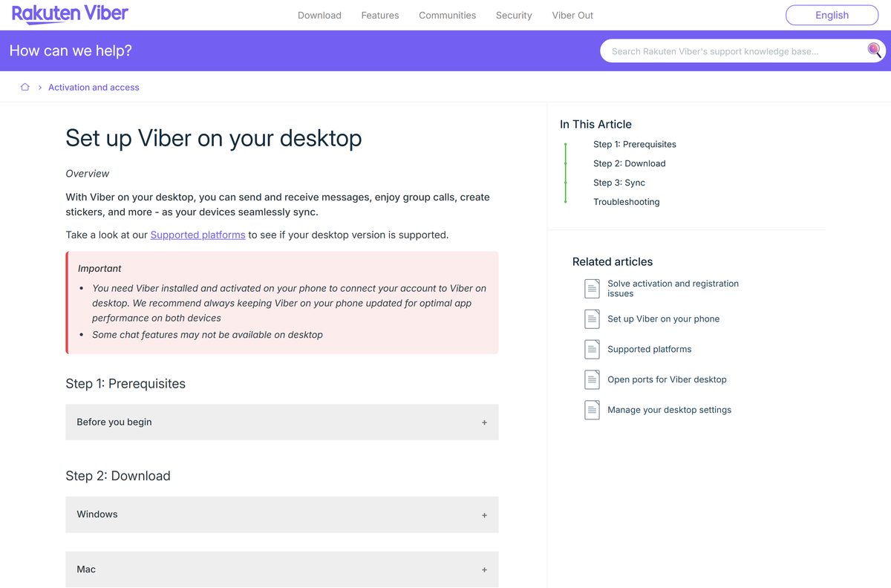Viewport: 891px width, 588px height.
Task: Click the Important label in the notice box
Action: (99, 269)
